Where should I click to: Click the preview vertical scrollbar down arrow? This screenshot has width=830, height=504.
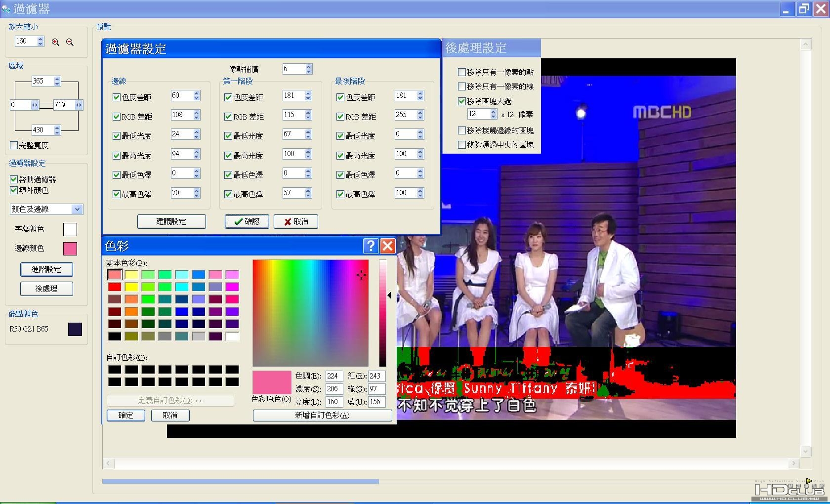click(x=806, y=451)
